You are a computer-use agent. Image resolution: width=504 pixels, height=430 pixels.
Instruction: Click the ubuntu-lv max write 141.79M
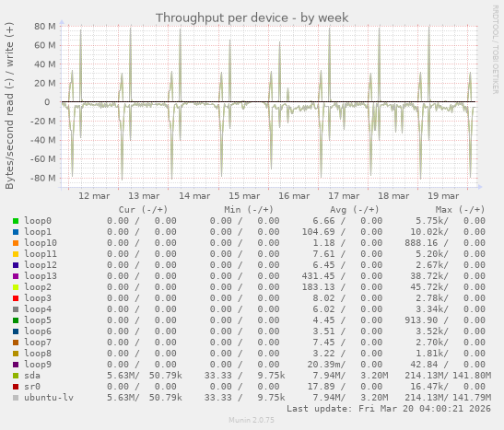(472, 397)
